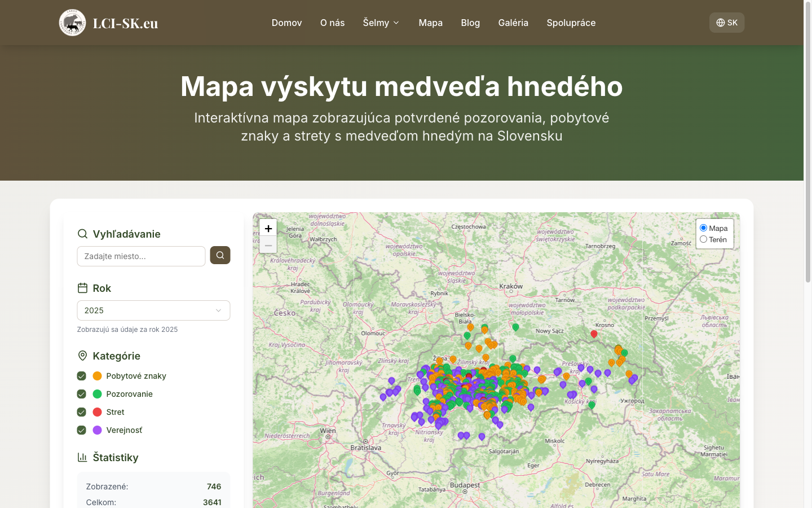Uncheck the Pozorovanie checkbox
812x508 pixels.
click(x=81, y=394)
